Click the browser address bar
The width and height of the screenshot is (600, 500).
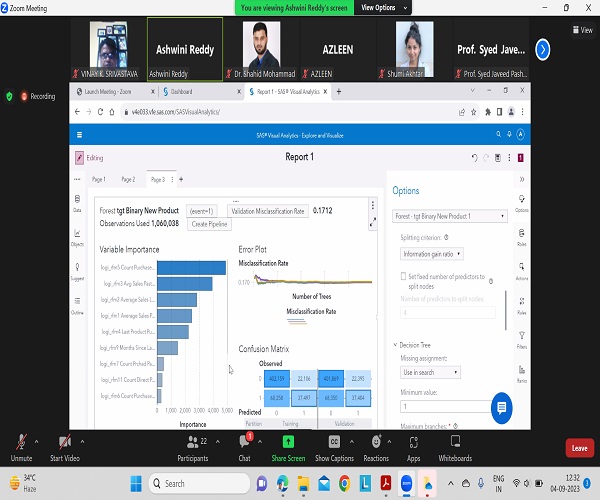[x=291, y=112]
